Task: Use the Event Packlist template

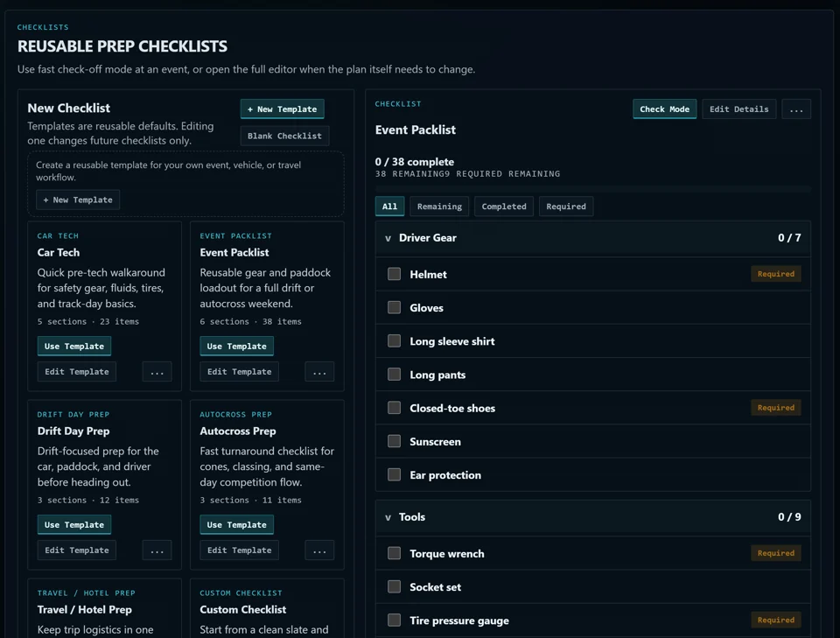Action: (237, 346)
